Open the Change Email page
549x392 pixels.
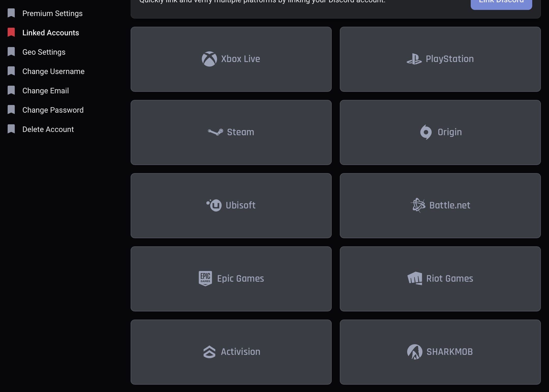click(x=45, y=91)
